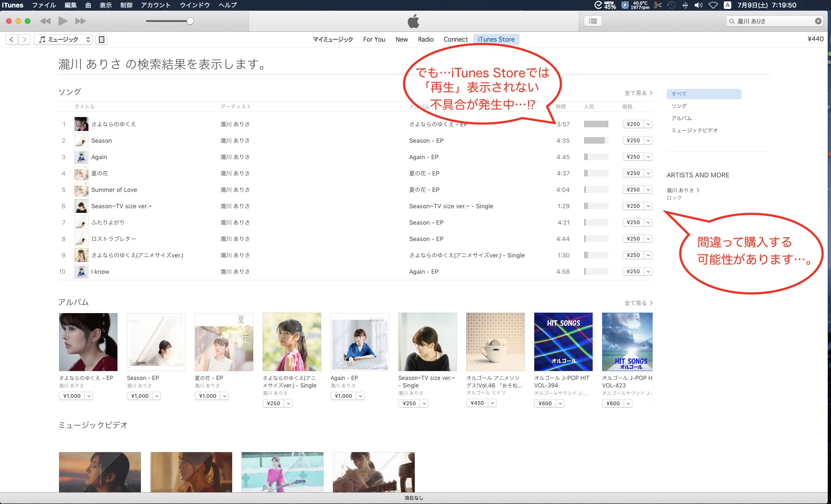Open the 編集 menu

[x=70, y=5]
